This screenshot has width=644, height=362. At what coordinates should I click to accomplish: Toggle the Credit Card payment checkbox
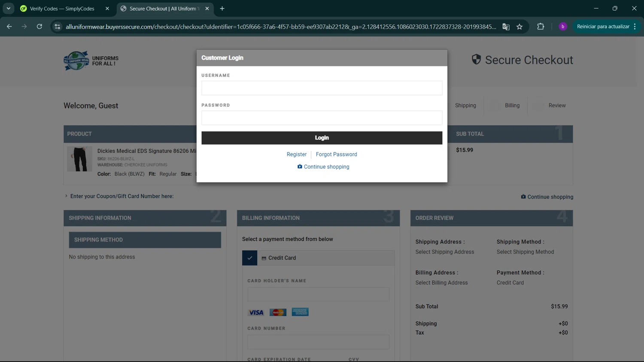(249, 258)
